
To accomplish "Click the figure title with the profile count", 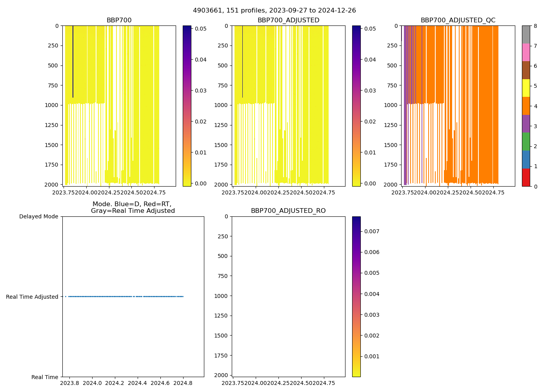I will (274, 11).
